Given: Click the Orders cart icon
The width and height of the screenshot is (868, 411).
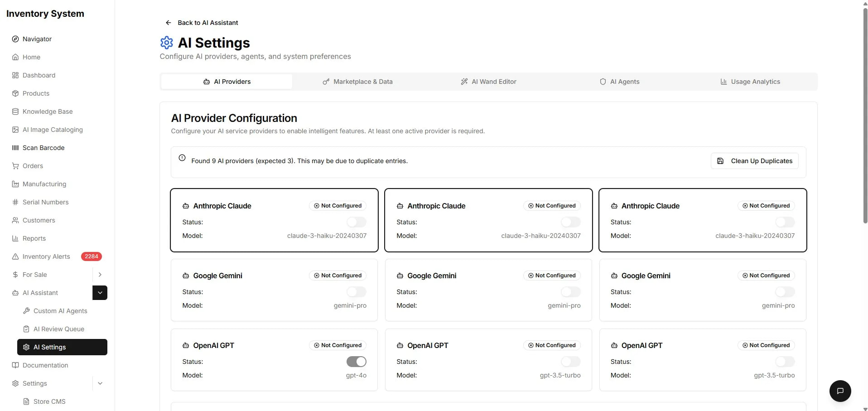Looking at the screenshot, I should tap(15, 166).
